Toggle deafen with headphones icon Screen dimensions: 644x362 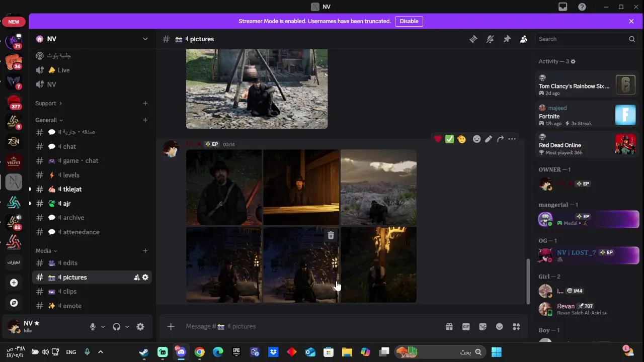(117, 327)
